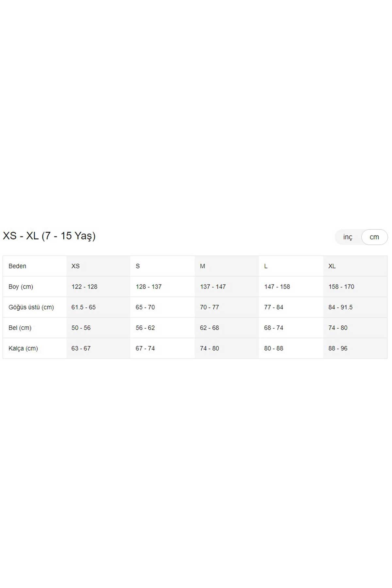Viewport: 392px width, 588px height.
Task: Select the XL size column header
Action: 332,266
